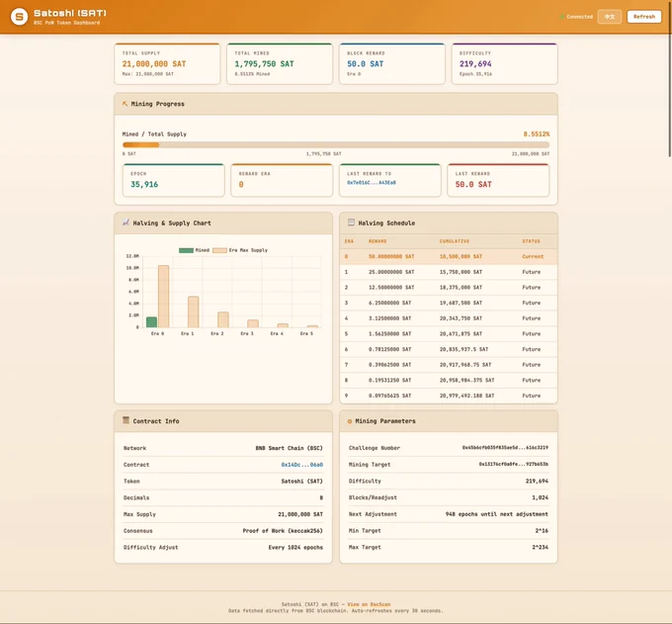Click the calendar icon beside Halving Schedule

[x=351, y=223]
